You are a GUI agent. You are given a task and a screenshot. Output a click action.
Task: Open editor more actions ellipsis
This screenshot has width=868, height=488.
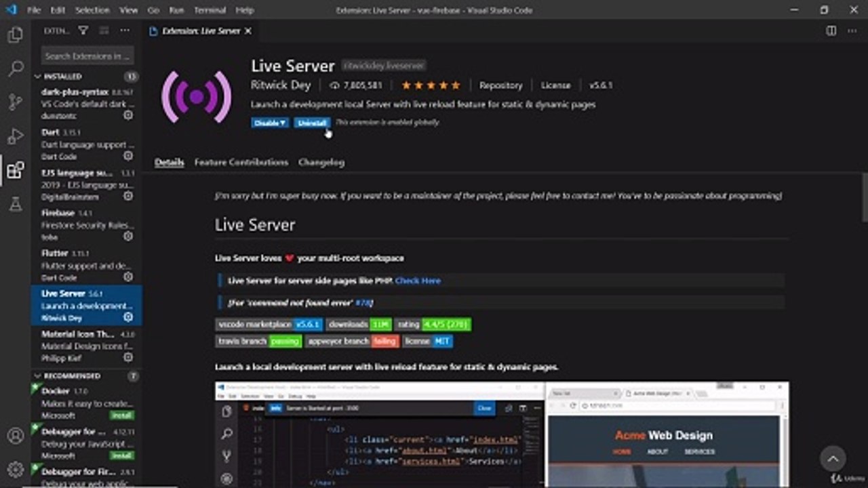tap(852, 30)
